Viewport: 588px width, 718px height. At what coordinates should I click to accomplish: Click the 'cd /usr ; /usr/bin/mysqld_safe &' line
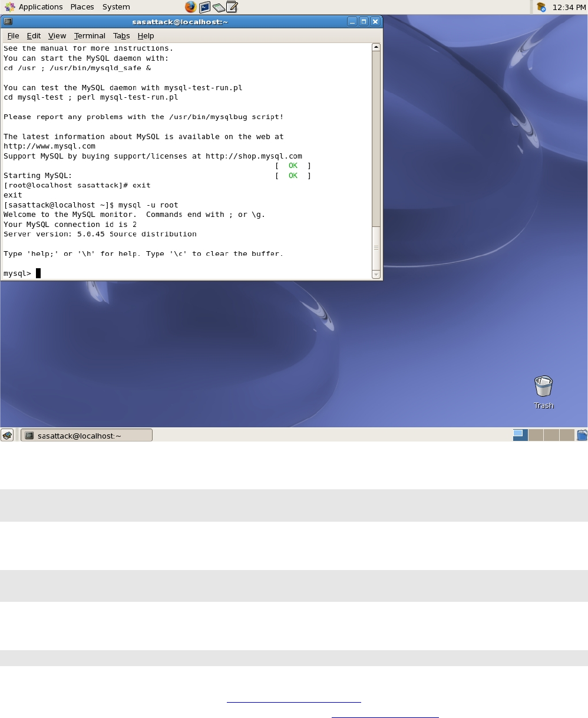77,68
